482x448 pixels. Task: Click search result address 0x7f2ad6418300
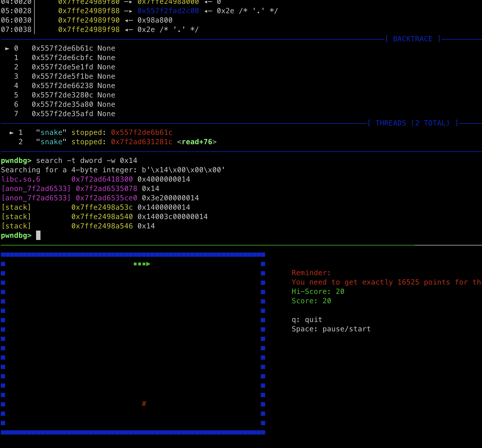102,179
